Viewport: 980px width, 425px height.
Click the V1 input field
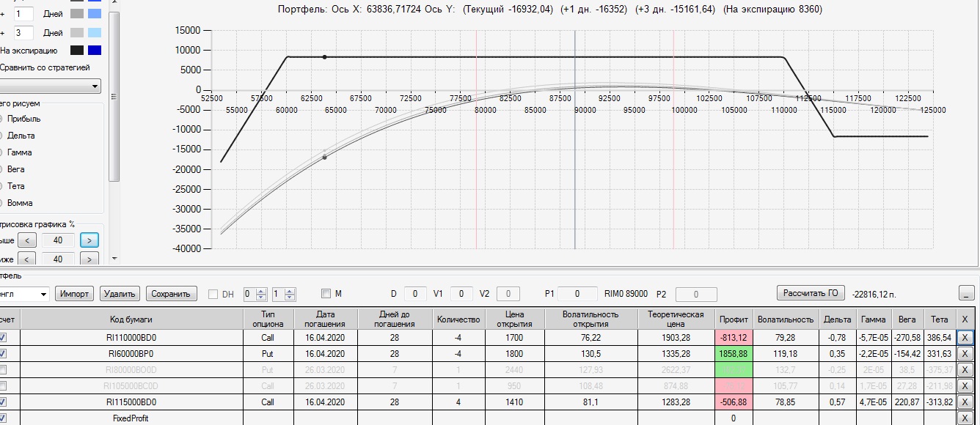461,294
